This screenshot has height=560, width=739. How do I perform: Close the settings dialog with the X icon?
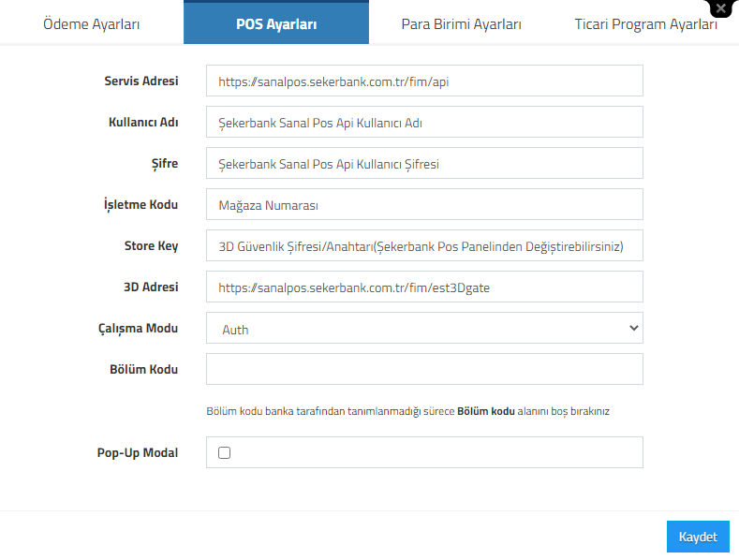click(721, 8)
